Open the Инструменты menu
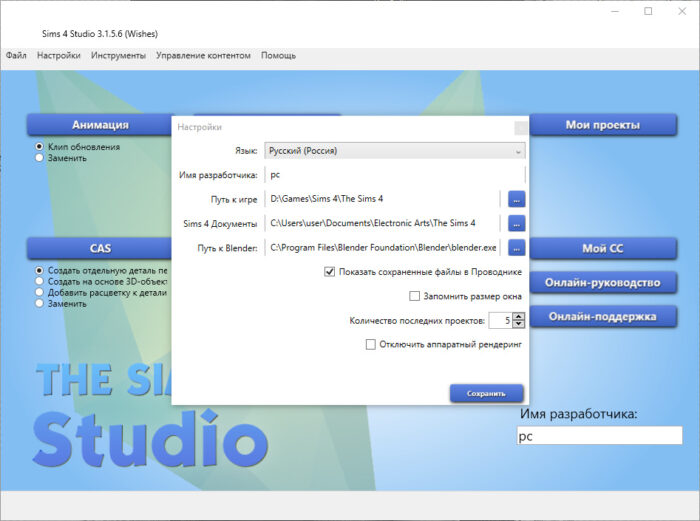 [x=118, y=56]
